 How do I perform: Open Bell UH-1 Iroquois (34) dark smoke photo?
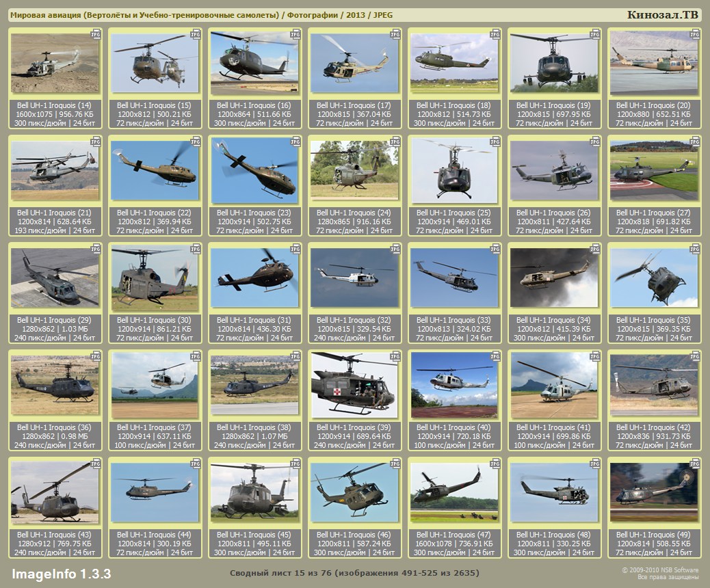coord(553,278)
